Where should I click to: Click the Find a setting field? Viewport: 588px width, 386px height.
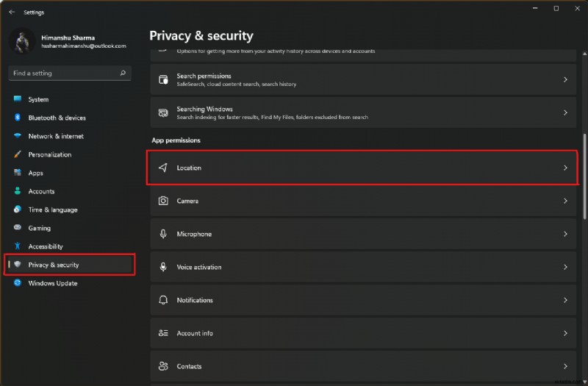pos(70,73)
